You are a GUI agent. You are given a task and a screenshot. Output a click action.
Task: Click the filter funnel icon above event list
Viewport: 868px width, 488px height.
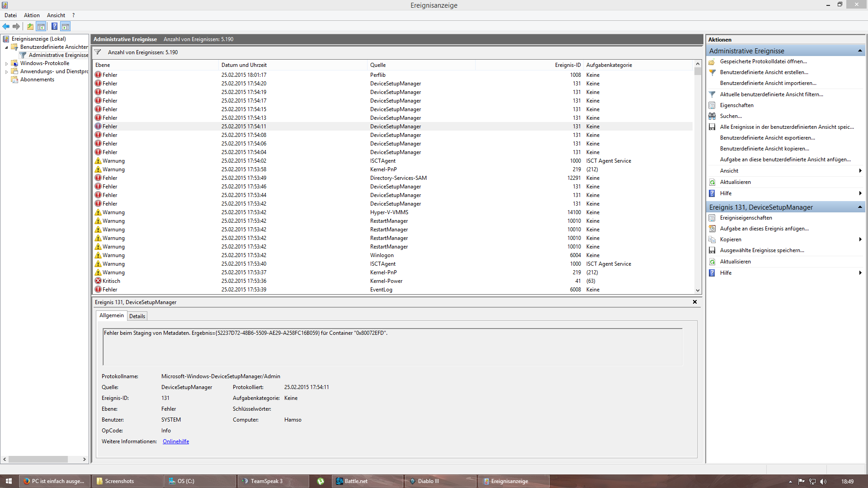click(98, 52)
